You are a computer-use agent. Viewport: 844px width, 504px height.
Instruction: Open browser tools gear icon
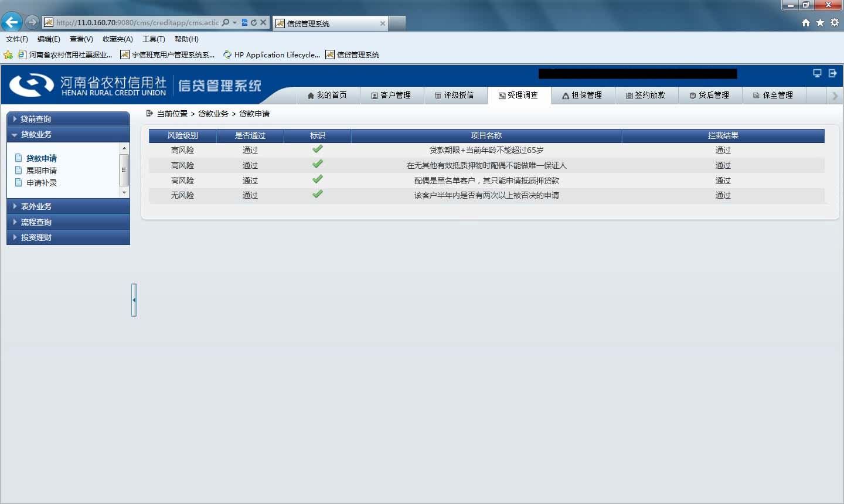(x=834, y=22)
